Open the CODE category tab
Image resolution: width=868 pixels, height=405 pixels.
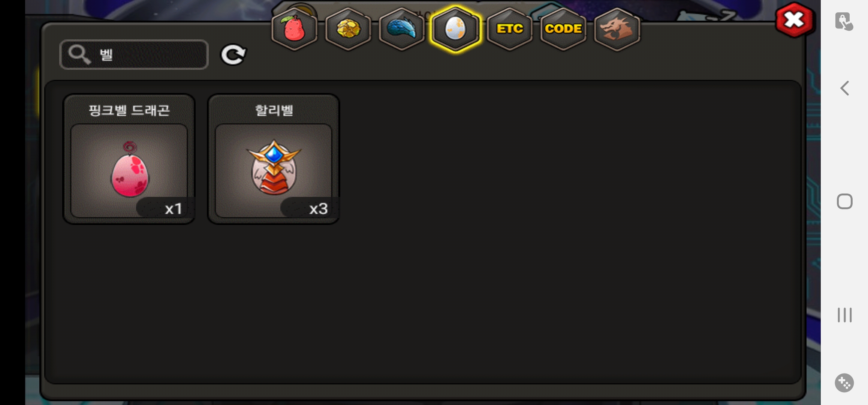[563, 29]
